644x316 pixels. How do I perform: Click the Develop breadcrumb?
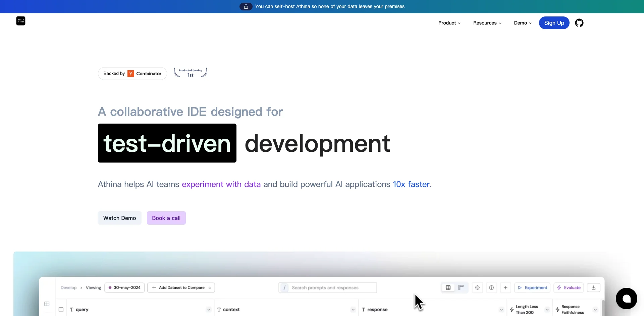(68, 287)
